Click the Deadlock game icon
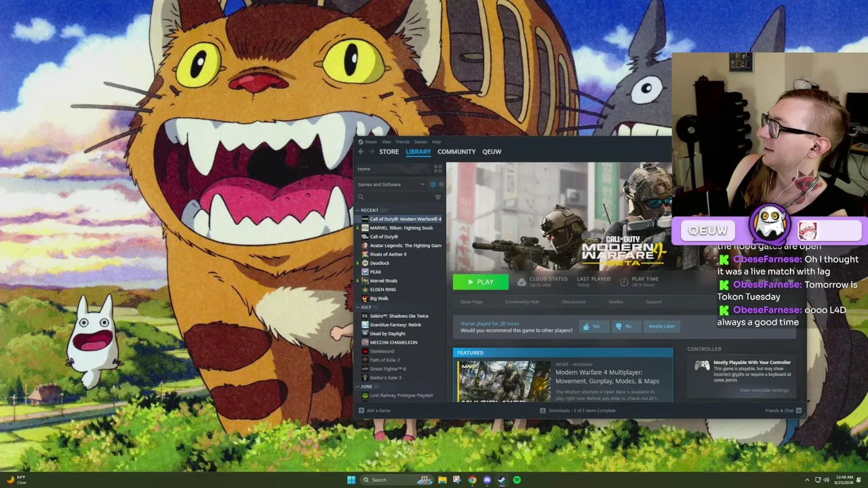The image size is (868, 488). pyautogui.click(x=365, y=263)
